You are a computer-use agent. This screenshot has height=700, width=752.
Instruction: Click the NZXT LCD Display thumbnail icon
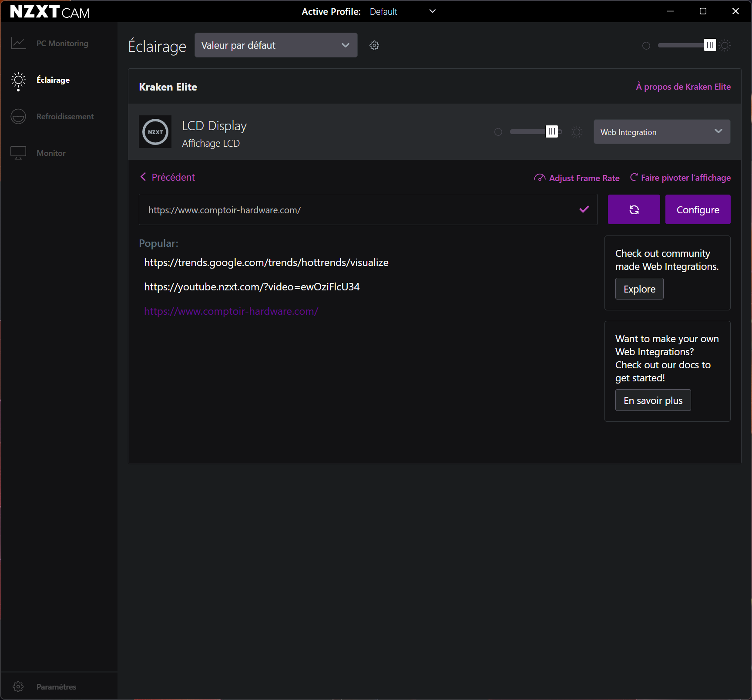tap(155, 132)
